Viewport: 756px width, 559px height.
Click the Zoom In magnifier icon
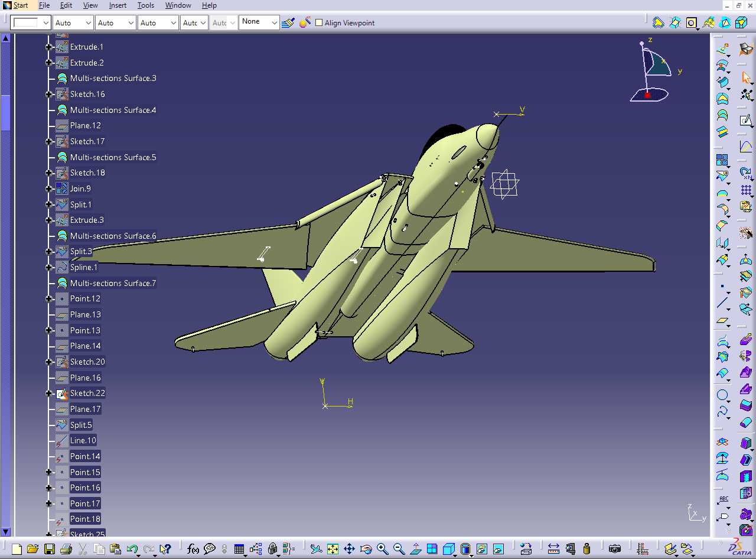click(383, 549)
